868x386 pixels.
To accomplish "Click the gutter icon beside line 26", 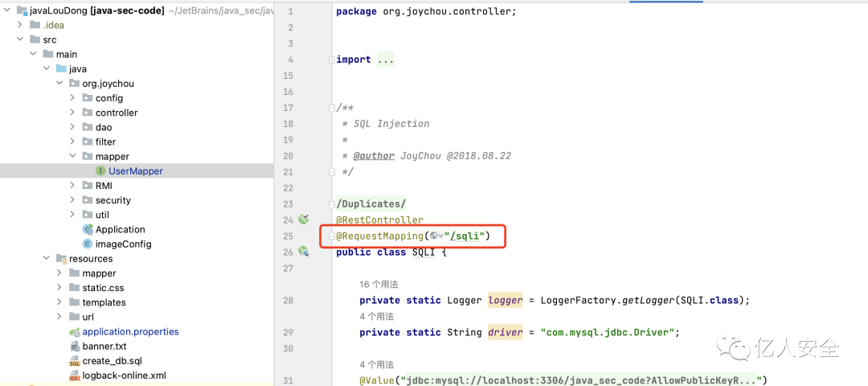I will point(303,252).
